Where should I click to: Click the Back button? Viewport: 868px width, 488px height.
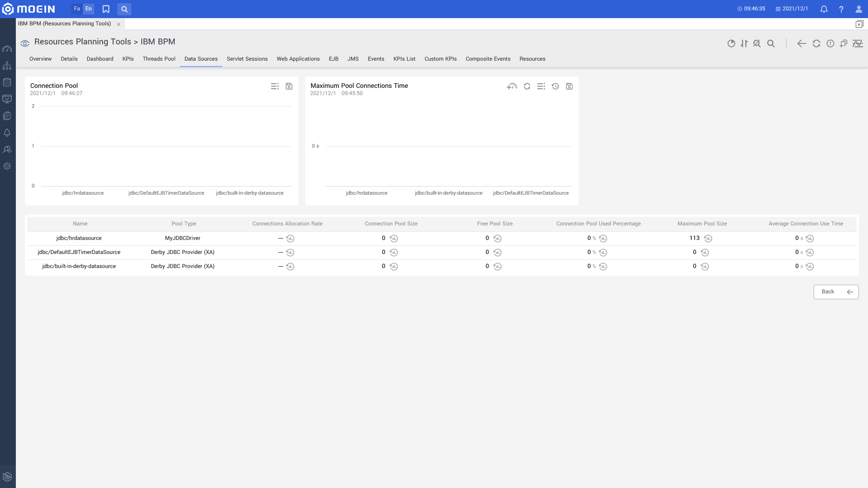pos(836,292)
